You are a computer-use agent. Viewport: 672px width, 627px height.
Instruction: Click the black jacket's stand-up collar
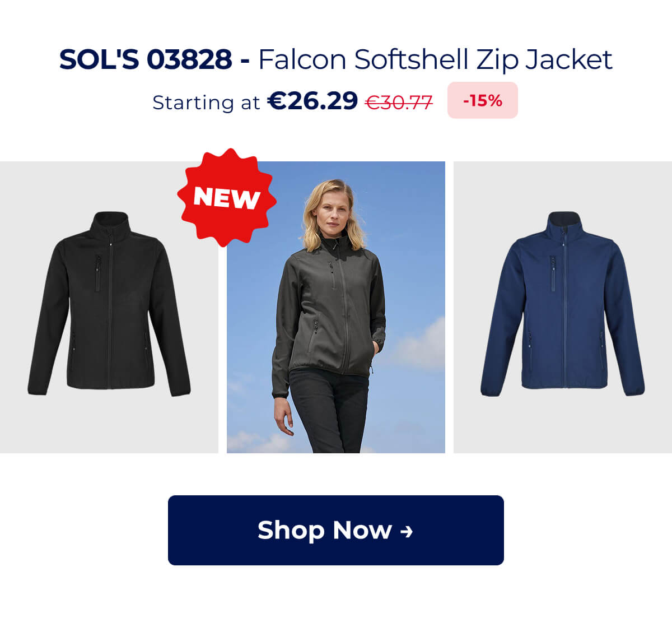coord(110,223)
